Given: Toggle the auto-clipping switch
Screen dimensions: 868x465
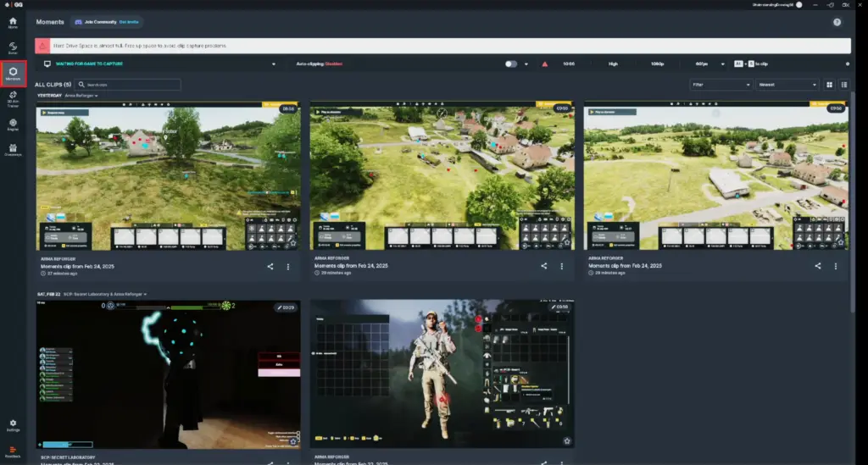Looking at the screenshot, I should click(510, 64).
